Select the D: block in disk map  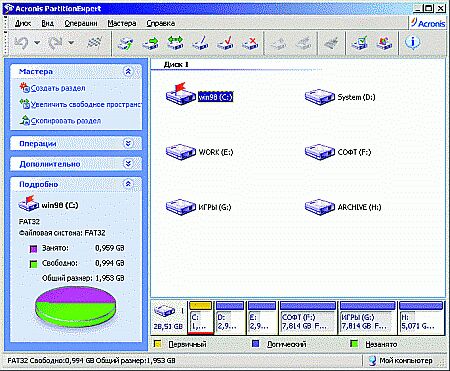point(230,318)
